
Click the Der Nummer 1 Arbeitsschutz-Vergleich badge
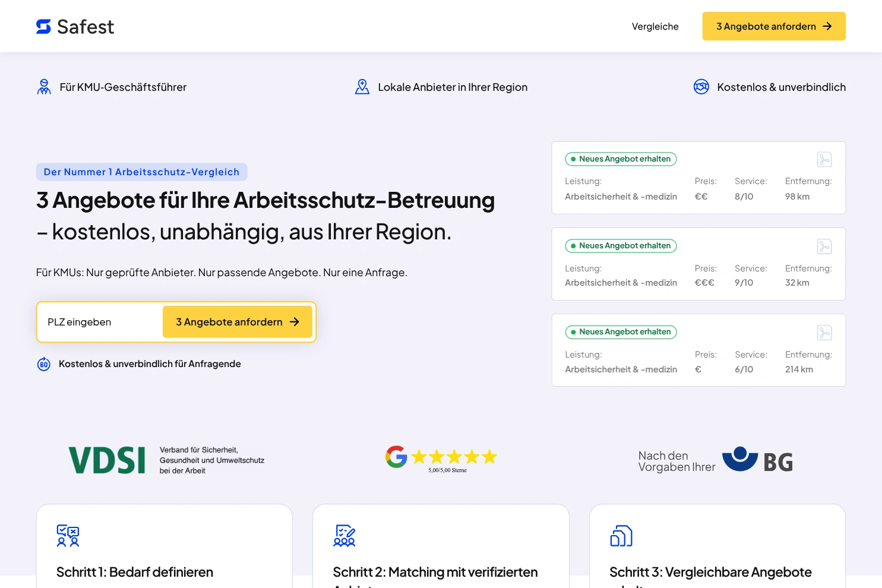(x=141, y=172)
